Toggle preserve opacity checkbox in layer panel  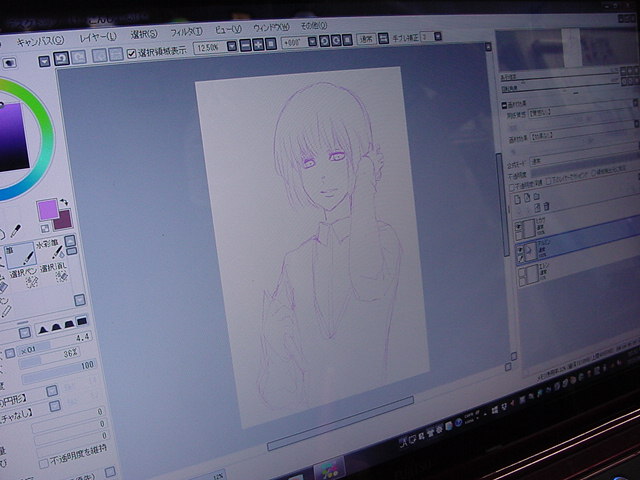point(512,187)
